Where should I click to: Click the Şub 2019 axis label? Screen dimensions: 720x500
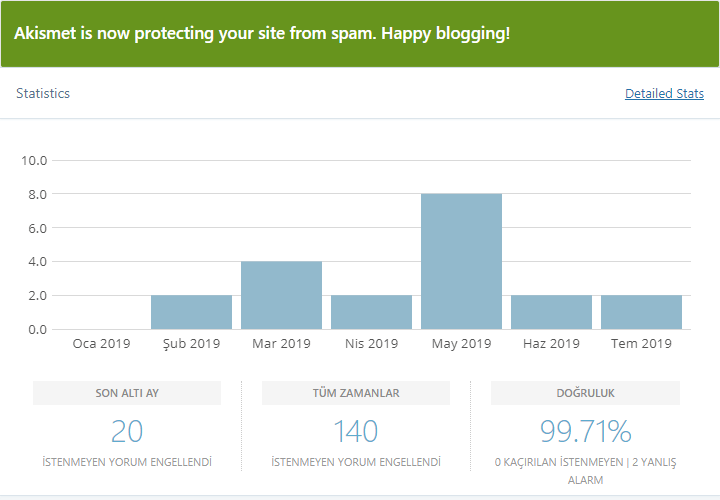[x=191, y=344]
